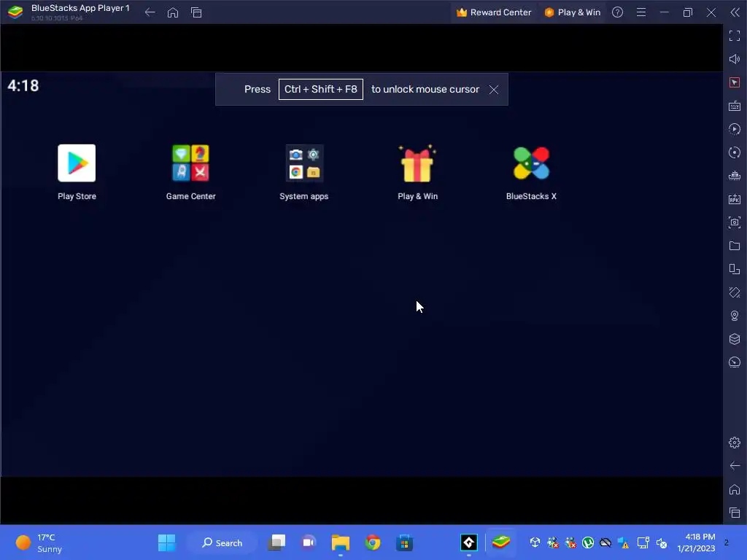Click the clock-style eco mode icon in the sidebar
Image resolution: width=747 pixels, height=560 pixels.
[735, 362]
